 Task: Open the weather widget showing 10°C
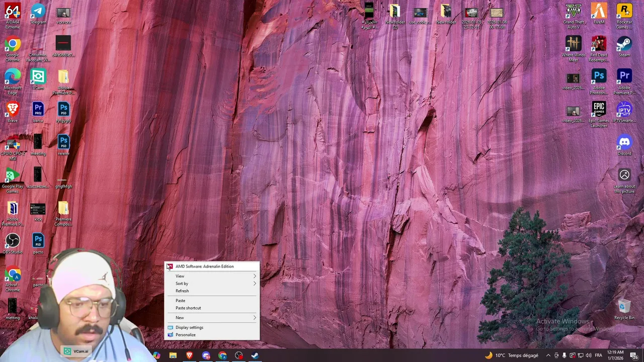tap(511, 355)
